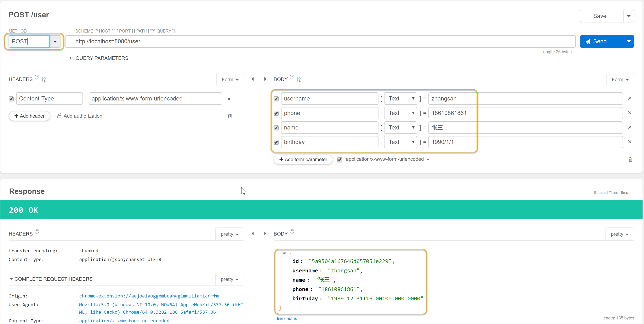The width and height of the screenshot is (644, 324).
Task: Click the 200 OK status bar
Action: click(x=321, y=210)
